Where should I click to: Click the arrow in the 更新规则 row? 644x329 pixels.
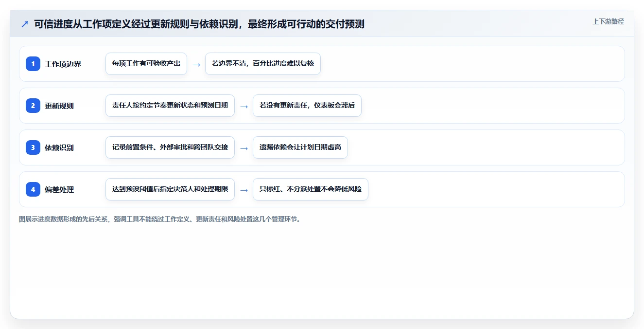(244, 106)
